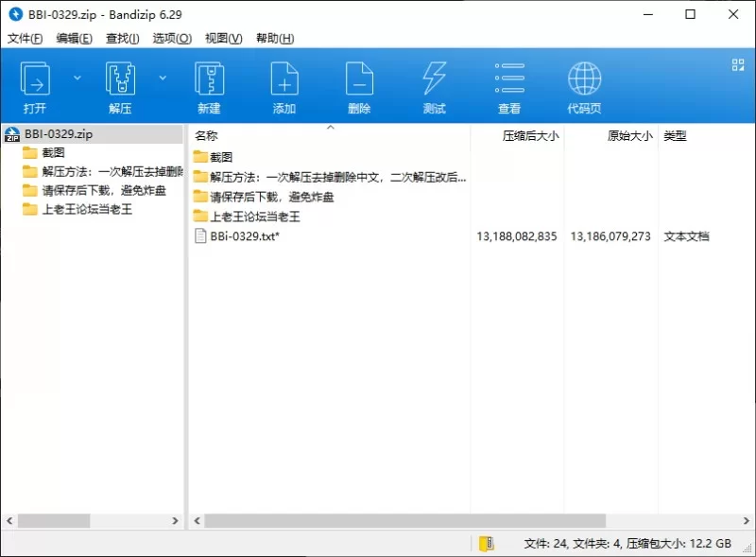Click file list scrollbar left arrow
This screenshot has height=557, width=756.
[198, 521]
